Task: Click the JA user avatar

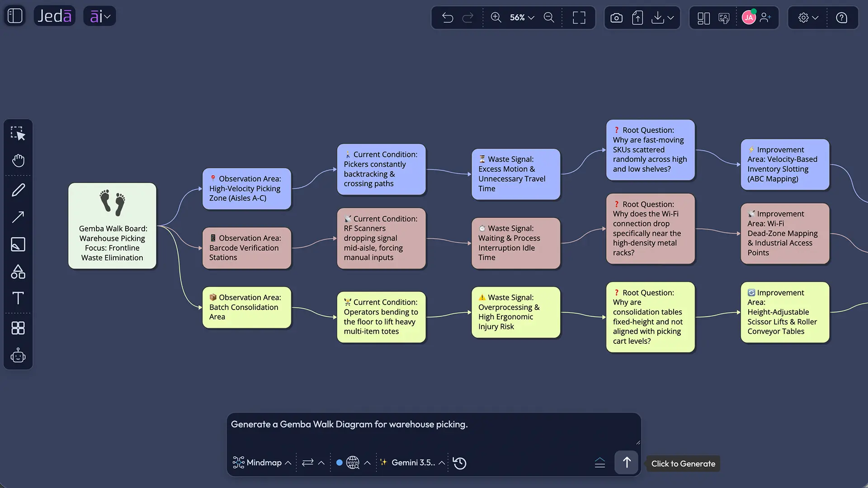Action: pos(749,18)
